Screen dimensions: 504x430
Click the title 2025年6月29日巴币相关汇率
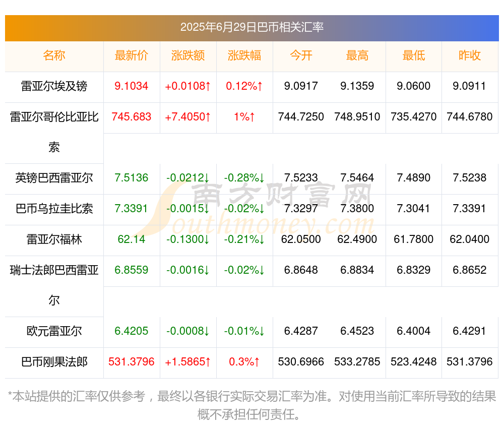(x=251, y=27)
